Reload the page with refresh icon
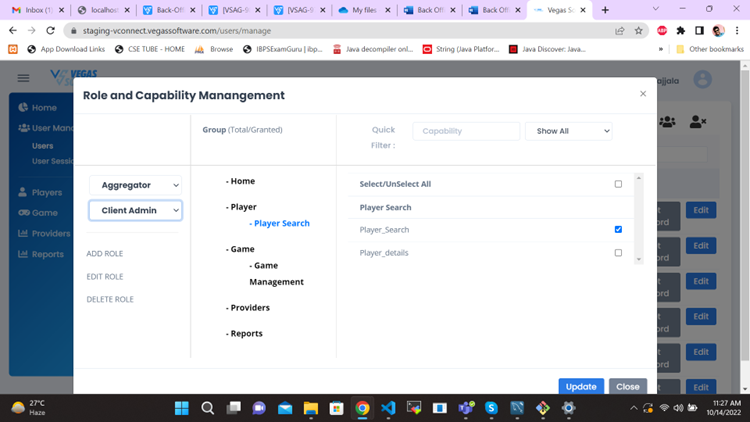 (50, 31)
